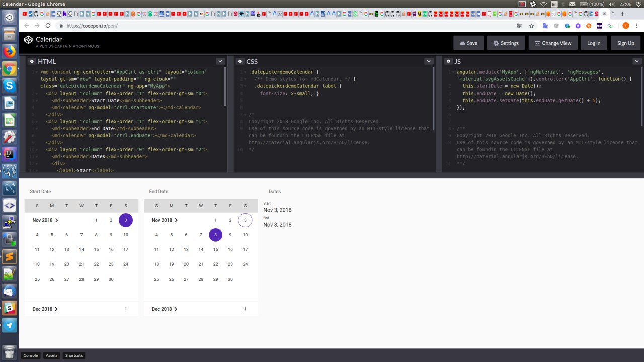This screenshot has width=644, height=362.
Task: Expand the CSS editor dropdown arrow
Action: point(429,61)
